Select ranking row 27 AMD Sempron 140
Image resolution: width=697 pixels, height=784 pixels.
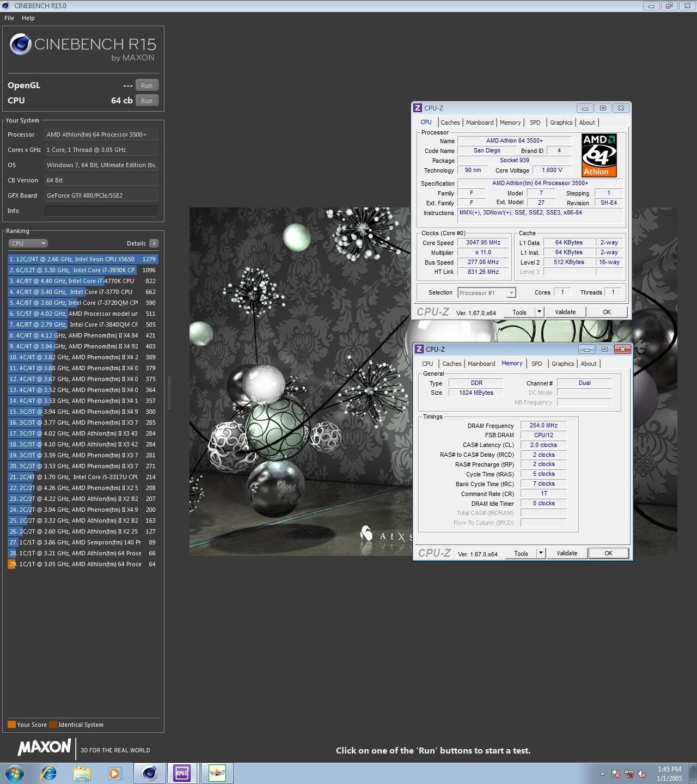click(83, 542)
